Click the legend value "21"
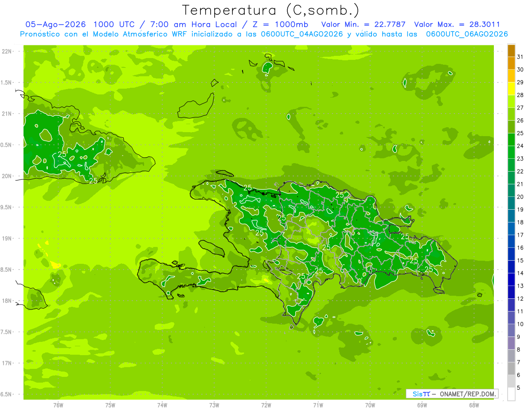Screen dimensions: 532x411 (x=520, y=184)
